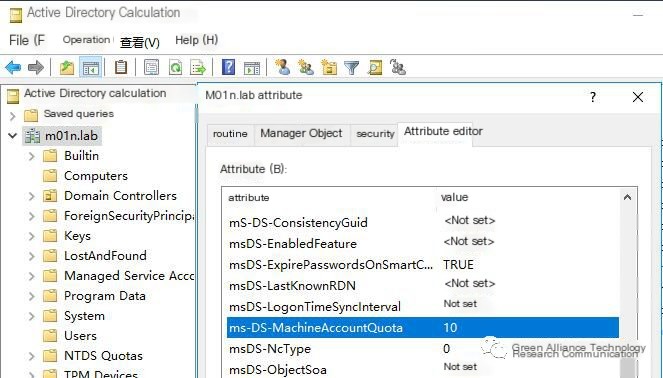This screenshot has height=378, width=663.
Task: Open the Help (H) menu
Action: pos(197,40)
